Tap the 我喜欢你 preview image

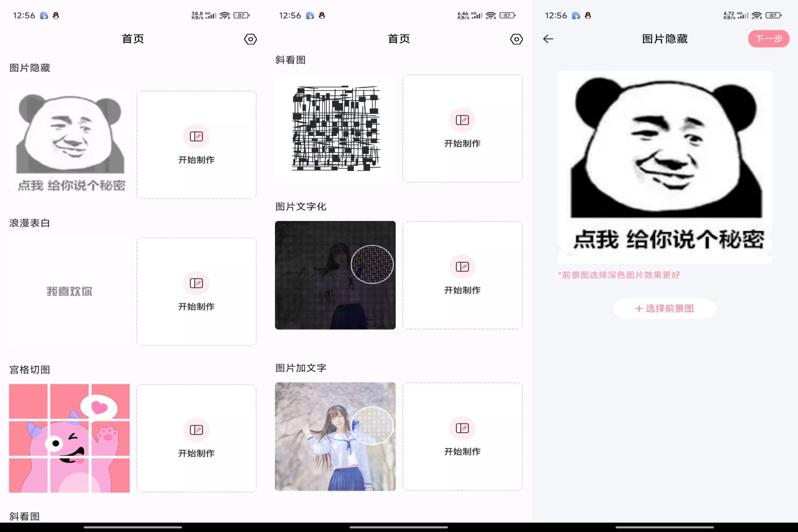[69, 291]
